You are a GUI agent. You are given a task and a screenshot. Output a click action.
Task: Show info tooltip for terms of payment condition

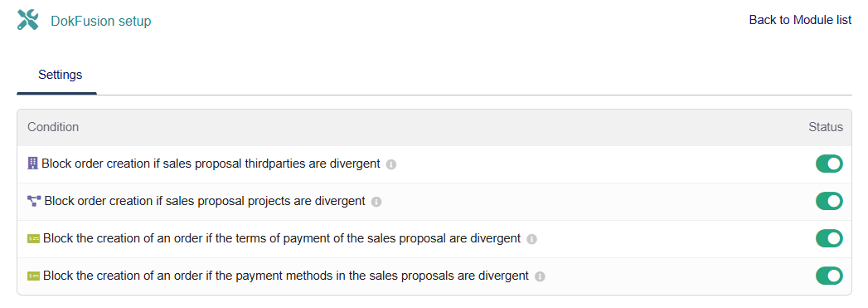pyautogui.click(x=531, y=239)
